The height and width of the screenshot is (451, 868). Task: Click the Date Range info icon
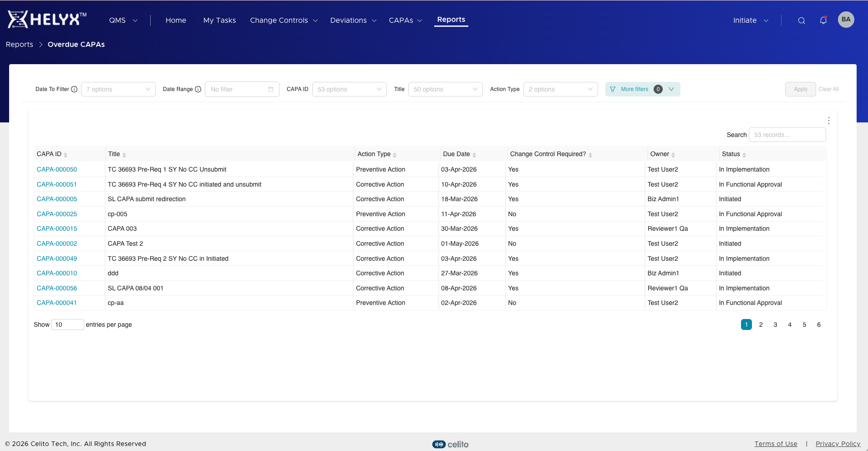coord(198,89)
